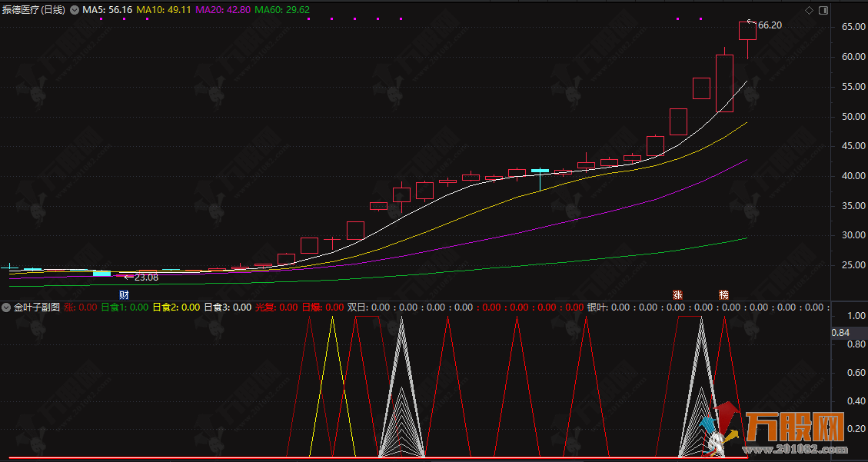
Task: Click the diamond icon at chart top-right
Action: [809, 11]
